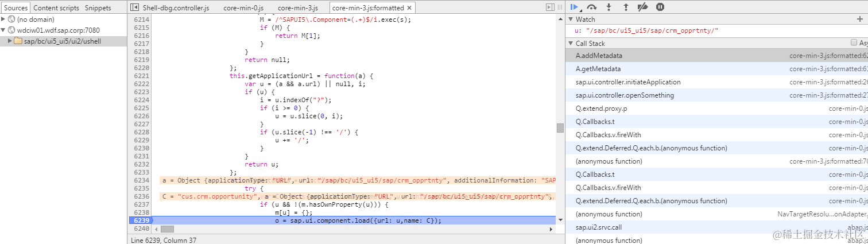Image resolution: width=868 pixels, height=244 pixels.
Task: Select sap.ui2.srvc.call stack frame
Action: pos(716,227)
